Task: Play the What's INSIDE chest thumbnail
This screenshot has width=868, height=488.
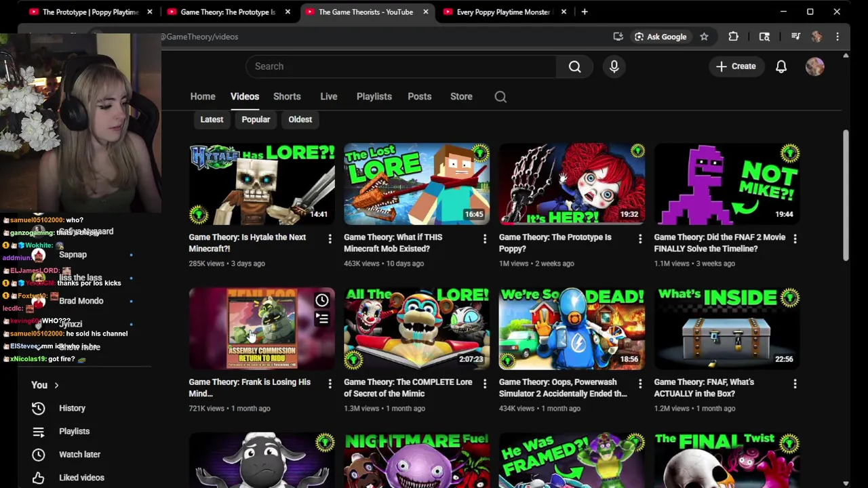Action: (x=727, y=329)
